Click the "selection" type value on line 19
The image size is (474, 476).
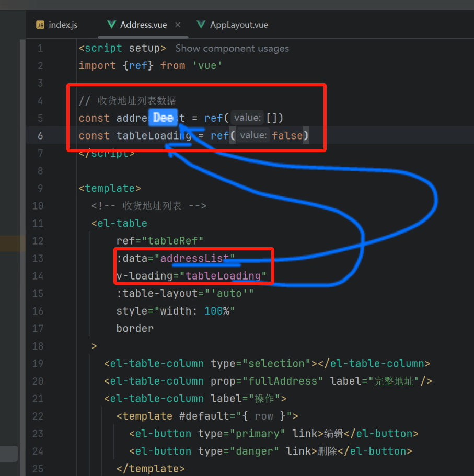pyautogui.click(x=276, y=363)
